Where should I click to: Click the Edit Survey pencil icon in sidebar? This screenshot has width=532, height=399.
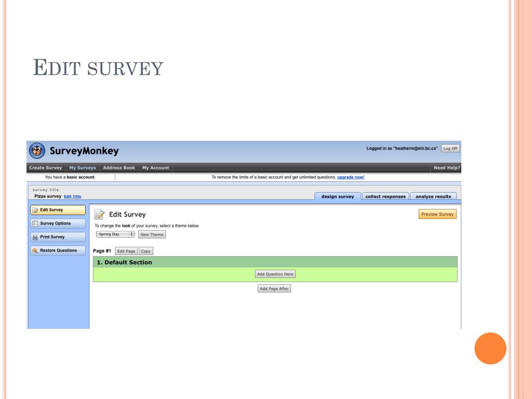coord(35,210)
